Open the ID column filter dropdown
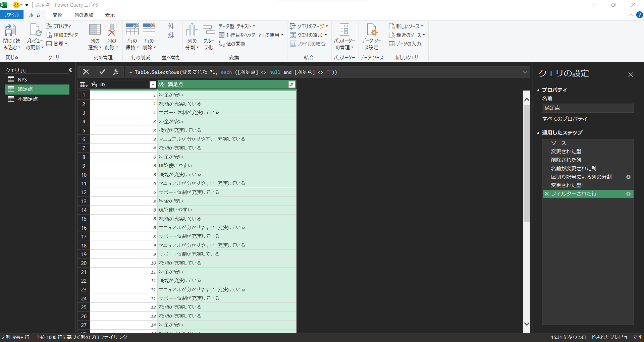Screen dimensions: 644x342 [153, 84]
